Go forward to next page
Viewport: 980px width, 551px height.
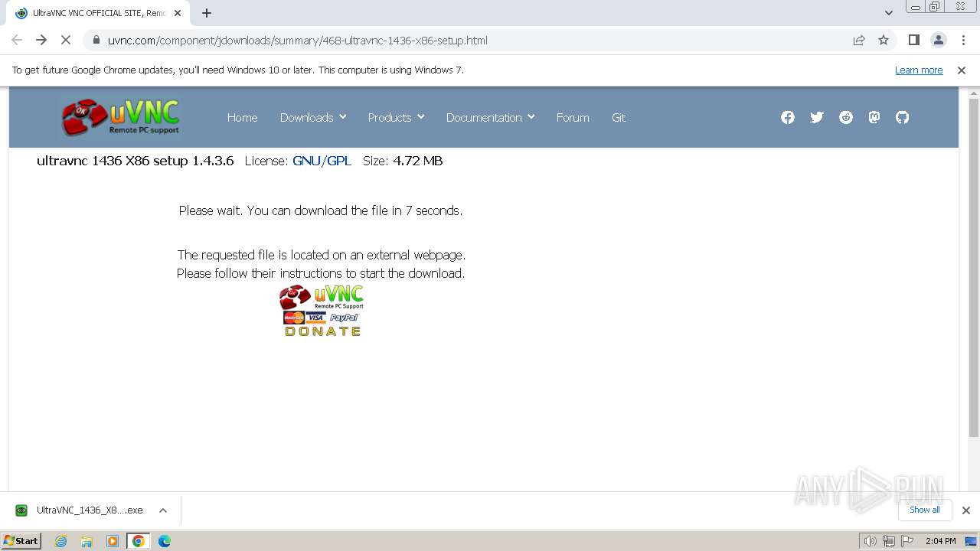click(41, 40)
